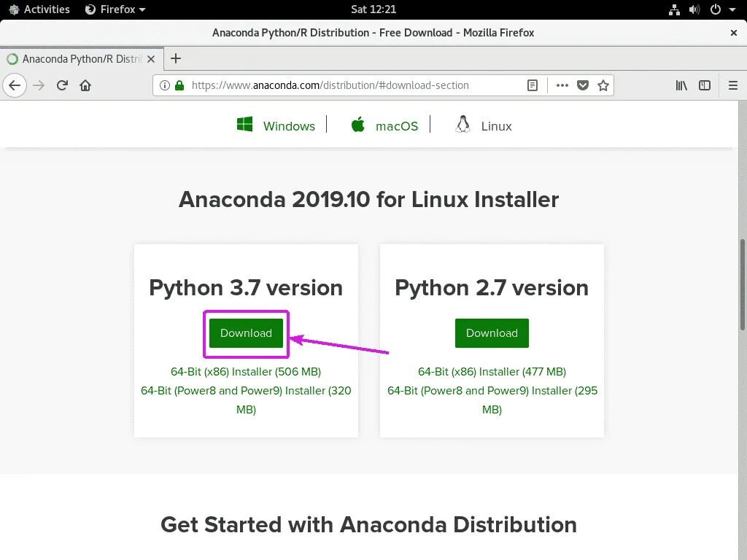This screenshot has width=747, height=560.
Task: Switch to the Windows installer section
Action: [x=289, y=126]
